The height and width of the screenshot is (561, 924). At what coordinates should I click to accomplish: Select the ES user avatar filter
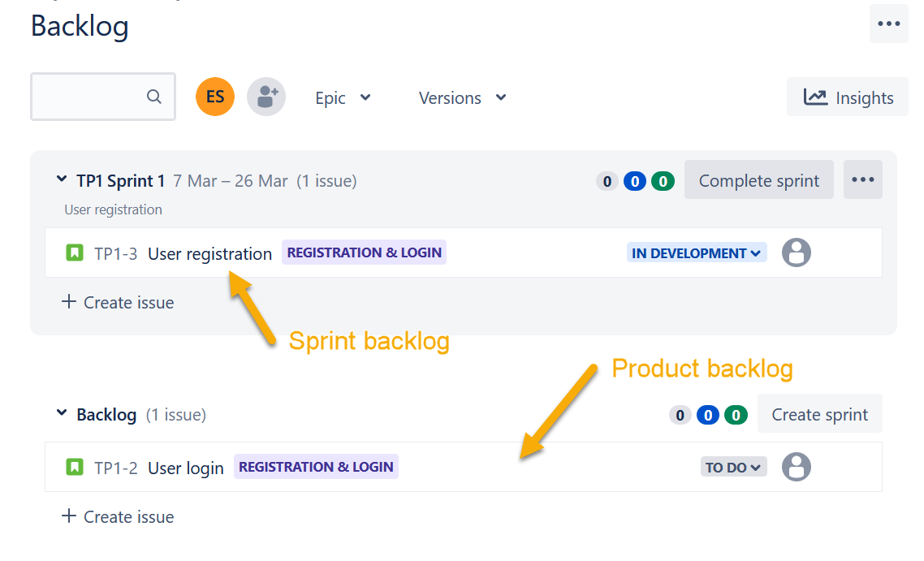tap(215, 97)
